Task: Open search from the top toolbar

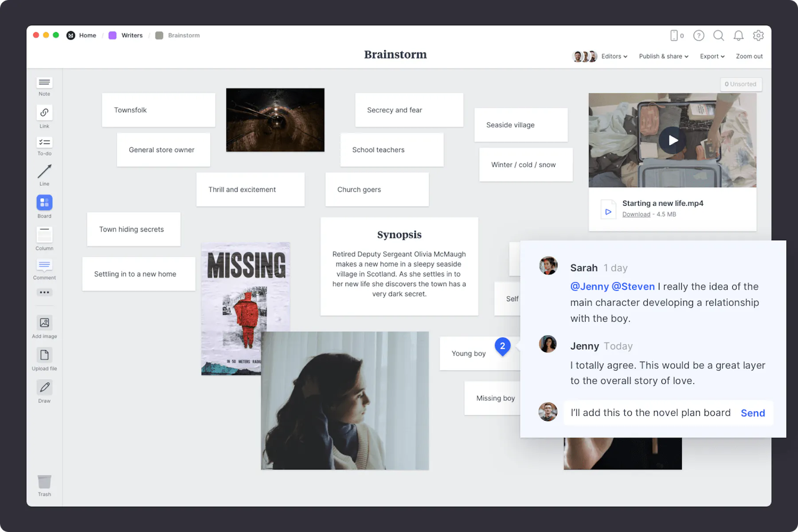Action: click(x=719, y=35)
